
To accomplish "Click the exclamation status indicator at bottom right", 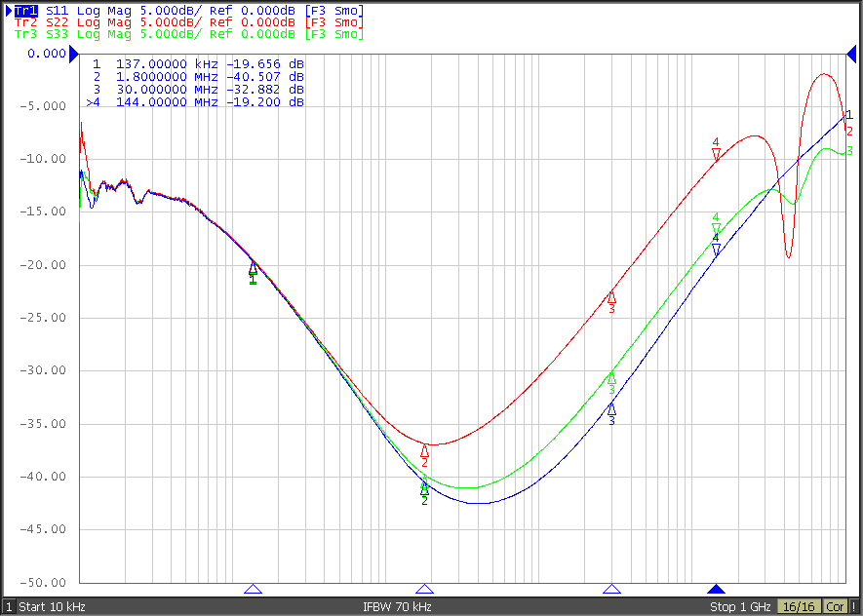I will (x=853, y=606).
